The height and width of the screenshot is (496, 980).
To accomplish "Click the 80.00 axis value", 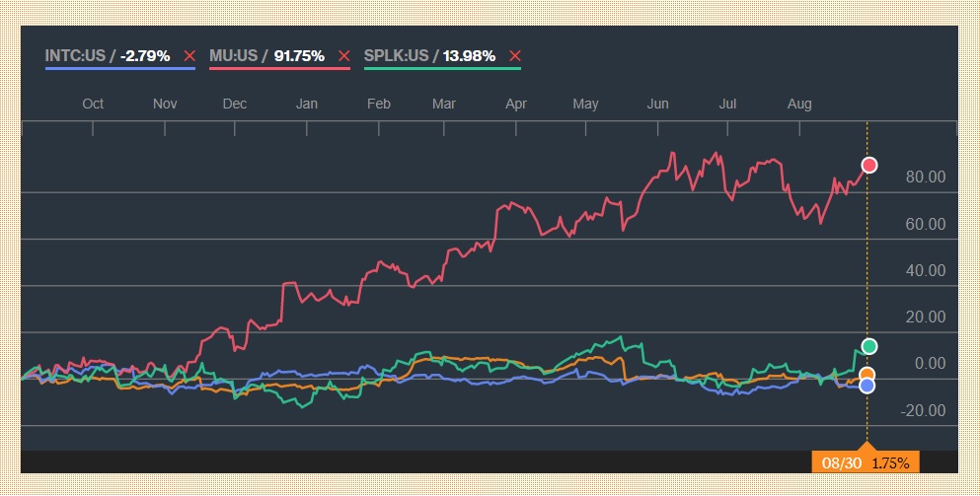I will [x=926, y=177].
